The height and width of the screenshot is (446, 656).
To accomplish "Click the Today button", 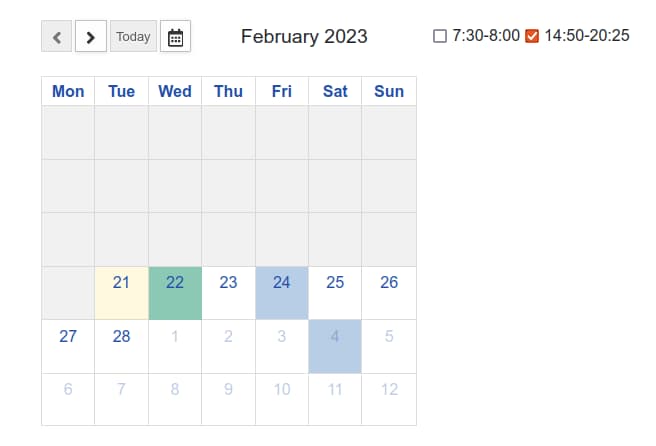I will tap(133, 37).
